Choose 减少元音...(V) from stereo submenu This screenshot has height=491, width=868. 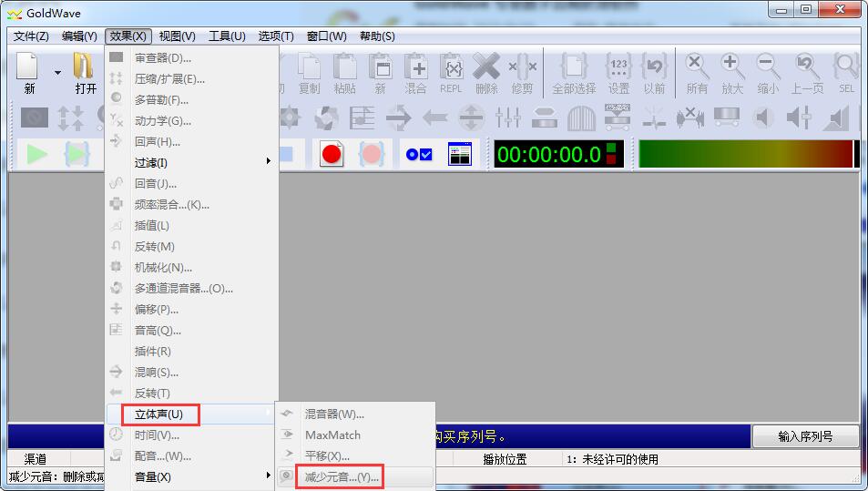click(x=342, y=476)
